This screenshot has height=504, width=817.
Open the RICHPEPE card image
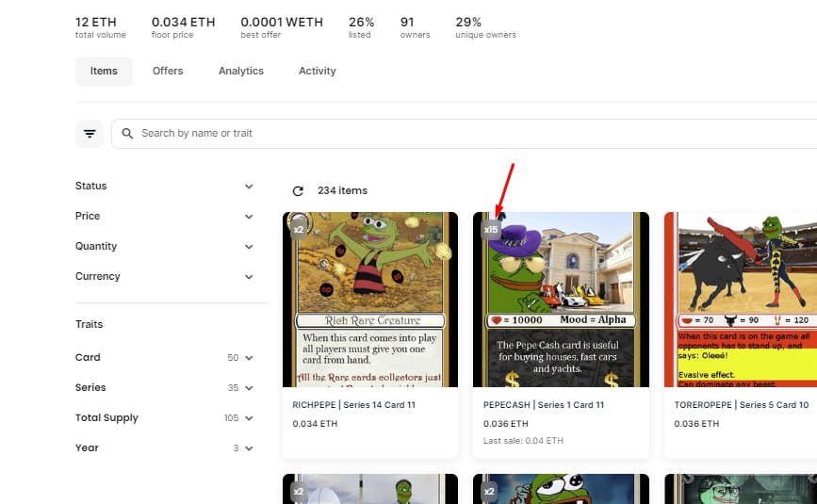pos(370,300)
